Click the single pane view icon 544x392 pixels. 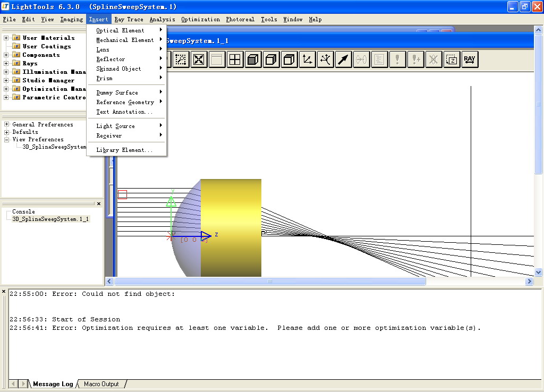(217, 59)
